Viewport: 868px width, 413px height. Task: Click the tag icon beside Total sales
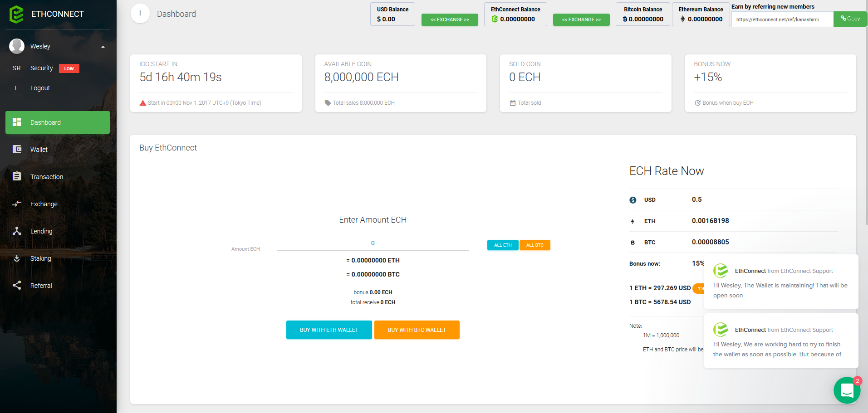pos(328,103)
